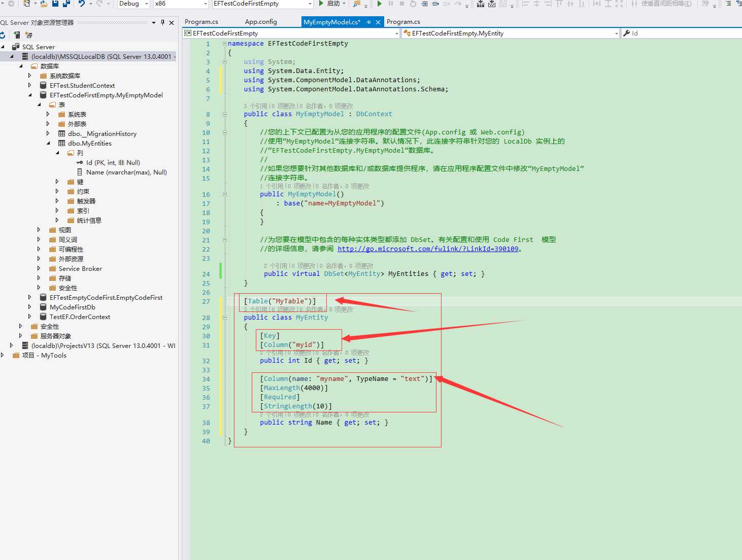Select the MyEmptyModel.cs* tab
Screen dimensions: 742x560
(x=332, y=22)
